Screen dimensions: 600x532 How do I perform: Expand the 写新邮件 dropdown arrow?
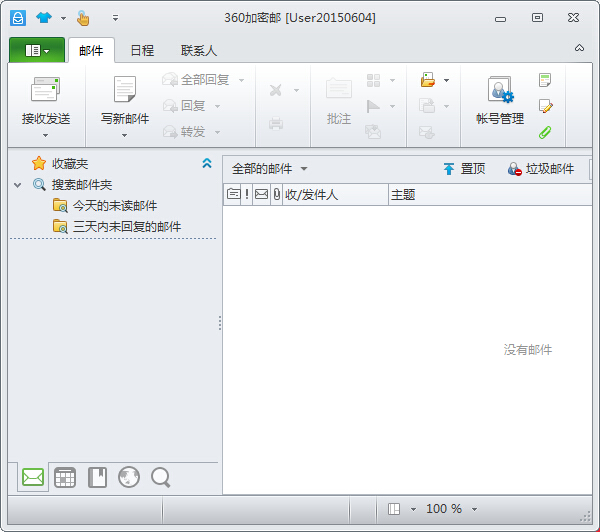pos(124,135)
